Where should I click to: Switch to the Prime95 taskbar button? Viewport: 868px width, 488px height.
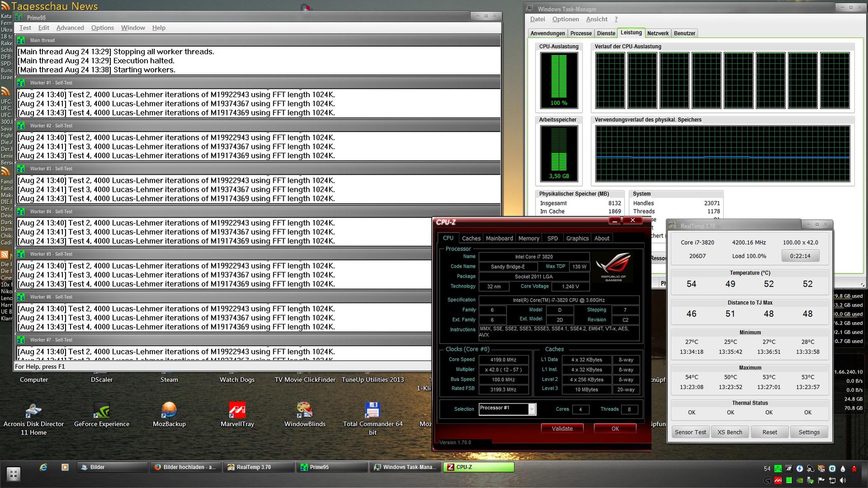tap(332, 467)
